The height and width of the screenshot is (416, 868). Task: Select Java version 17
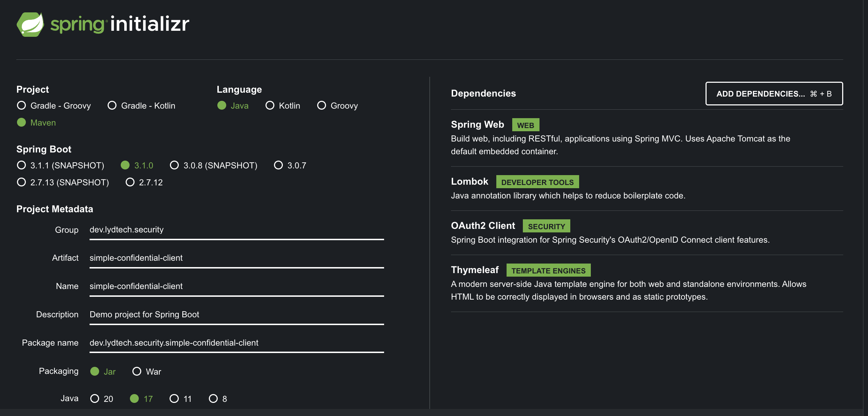141,399
